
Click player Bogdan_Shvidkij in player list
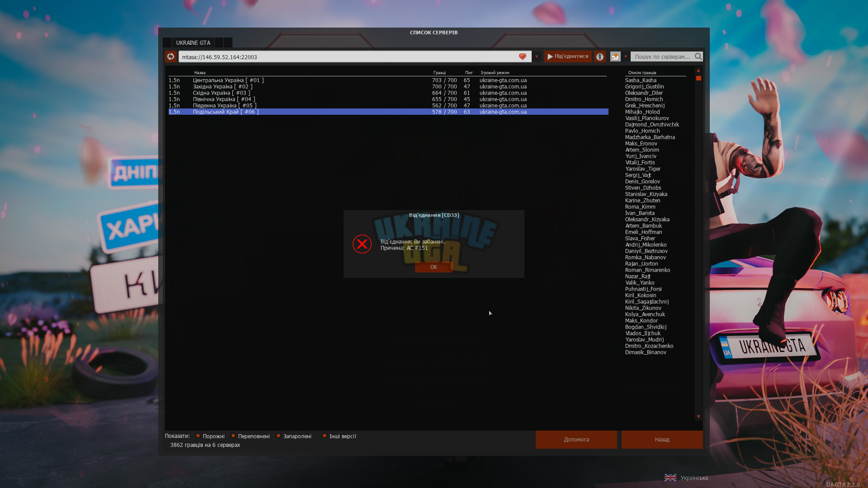pos(646,327)
